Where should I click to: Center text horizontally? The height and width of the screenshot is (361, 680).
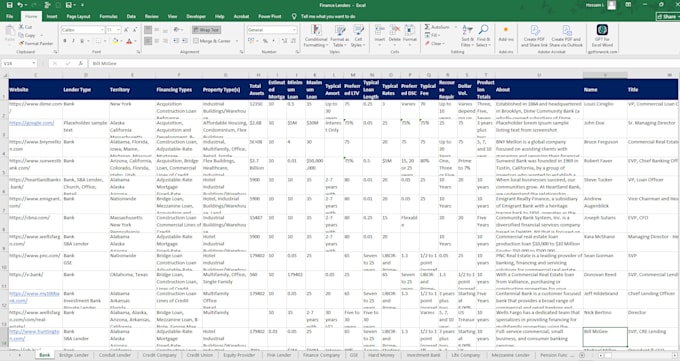(x=157, y=41)
